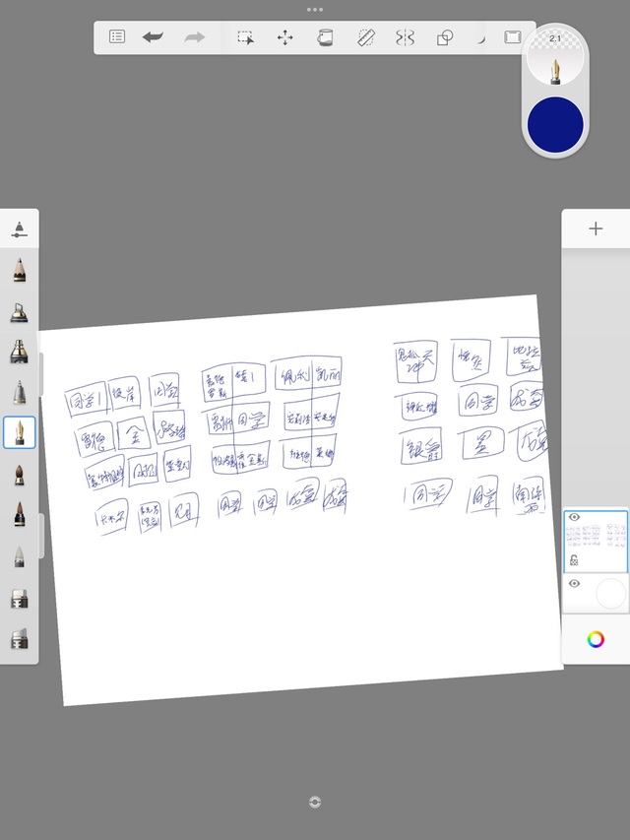Add a new layer
Screen dimensions: 630x840
point(596,228)
